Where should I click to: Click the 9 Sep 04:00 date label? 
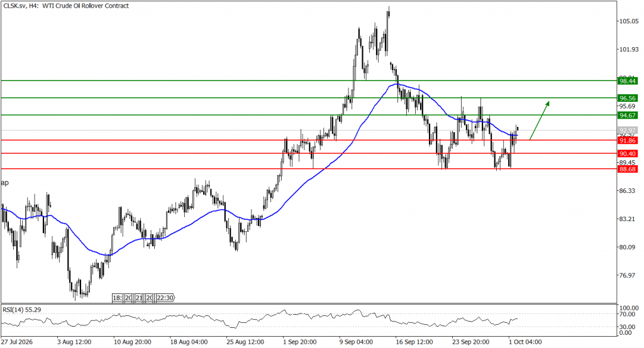click(356, 342)
